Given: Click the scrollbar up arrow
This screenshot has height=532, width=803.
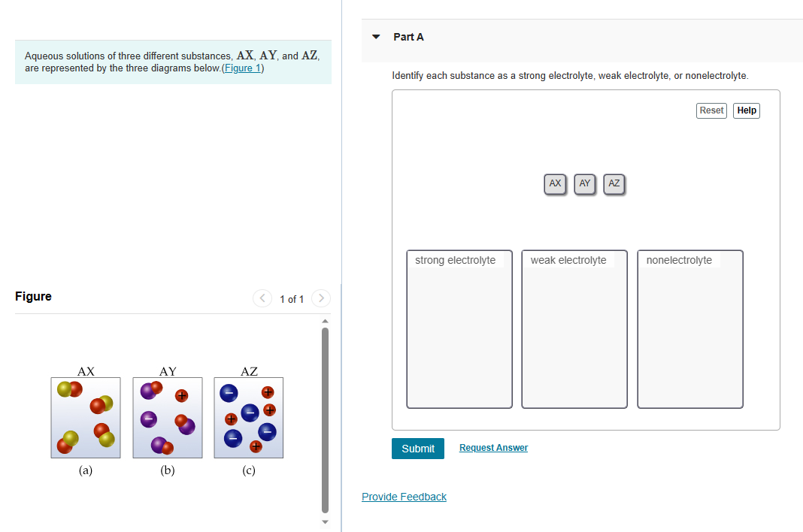Looking at the screenshot, I should 324,321.
